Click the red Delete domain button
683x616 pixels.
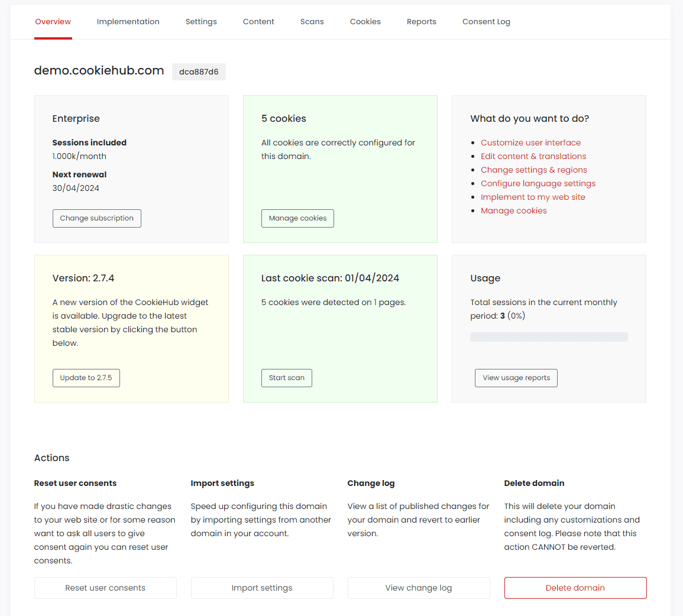pos(575,588)
